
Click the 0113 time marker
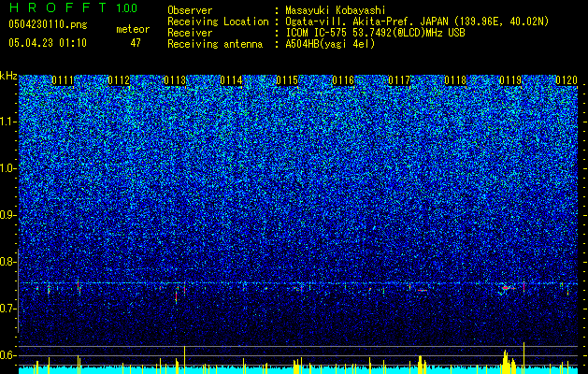click(175, 80)
